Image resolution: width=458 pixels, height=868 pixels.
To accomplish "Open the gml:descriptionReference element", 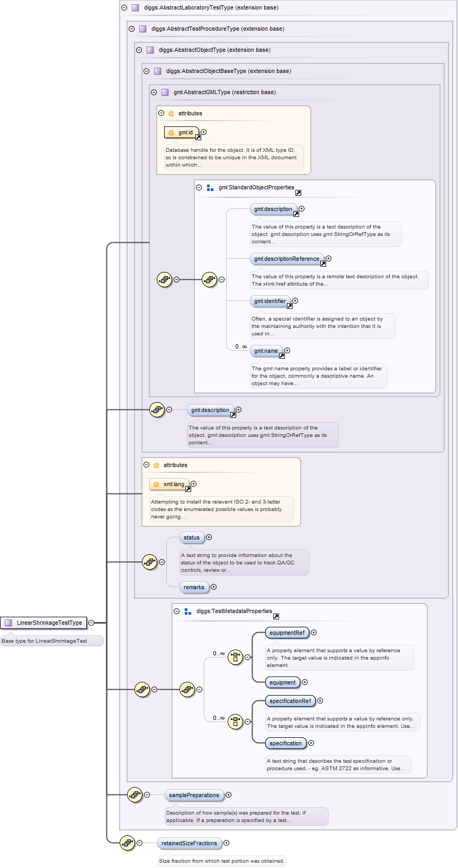I will pyautogui.click(x=286, y=259).
